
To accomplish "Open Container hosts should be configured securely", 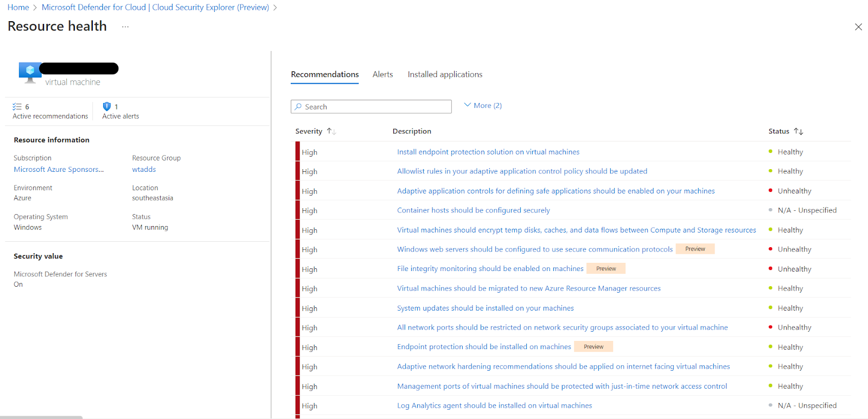I will [474, 210].
